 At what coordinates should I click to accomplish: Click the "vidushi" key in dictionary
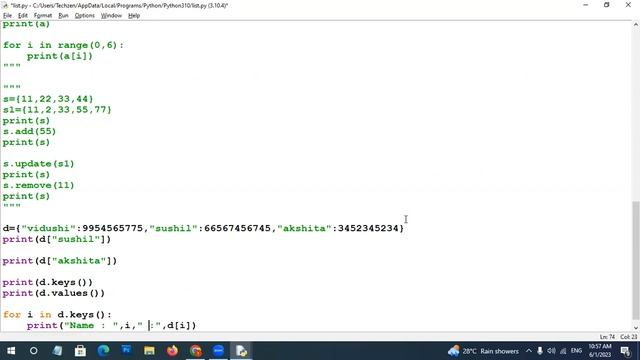click(49, 228)
